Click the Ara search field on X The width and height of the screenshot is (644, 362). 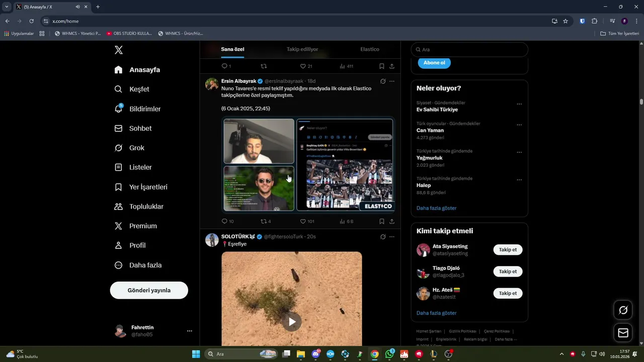(x=469, y=49)
